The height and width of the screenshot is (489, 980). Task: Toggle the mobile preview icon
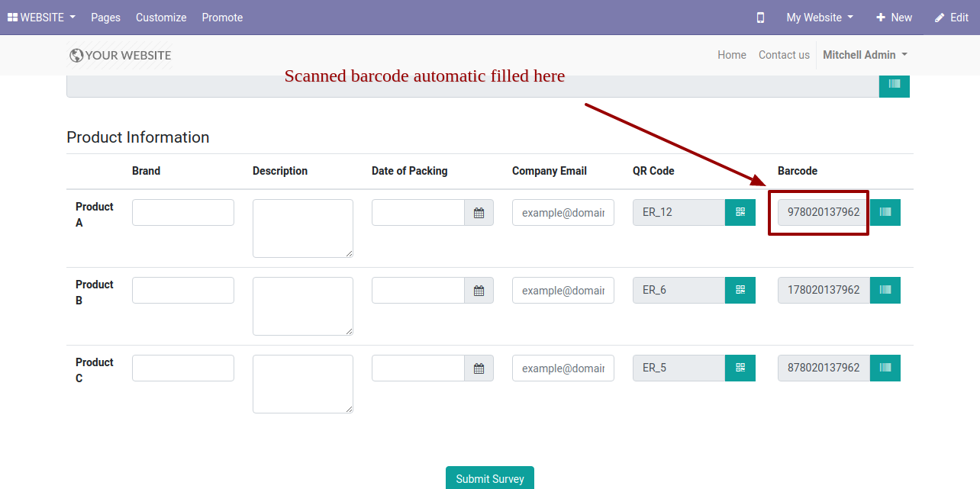click(760, 18)
